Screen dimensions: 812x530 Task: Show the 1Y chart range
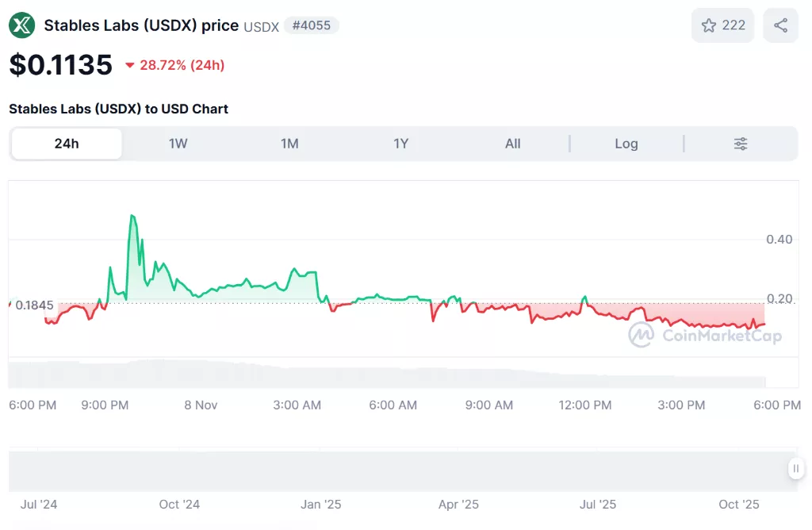coord(401,144)
